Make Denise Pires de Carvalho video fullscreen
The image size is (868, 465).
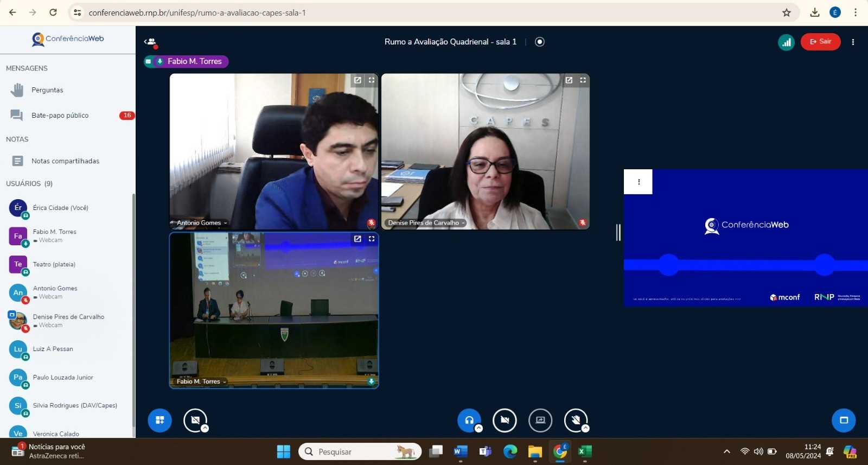pos(583,80)
